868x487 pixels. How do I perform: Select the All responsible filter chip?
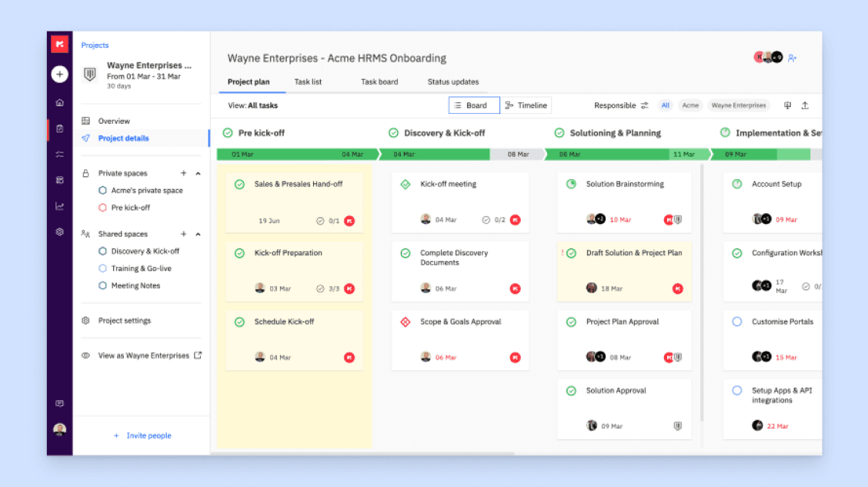point(666,105)
